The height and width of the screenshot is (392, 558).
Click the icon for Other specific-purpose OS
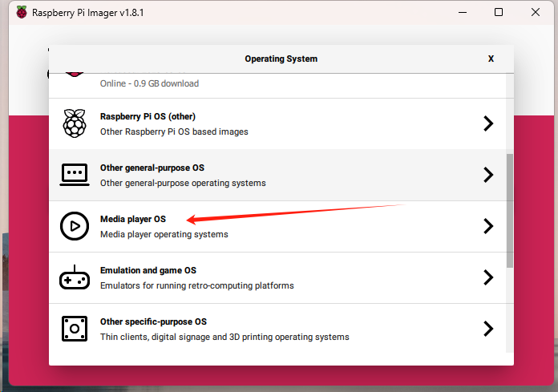75,329
